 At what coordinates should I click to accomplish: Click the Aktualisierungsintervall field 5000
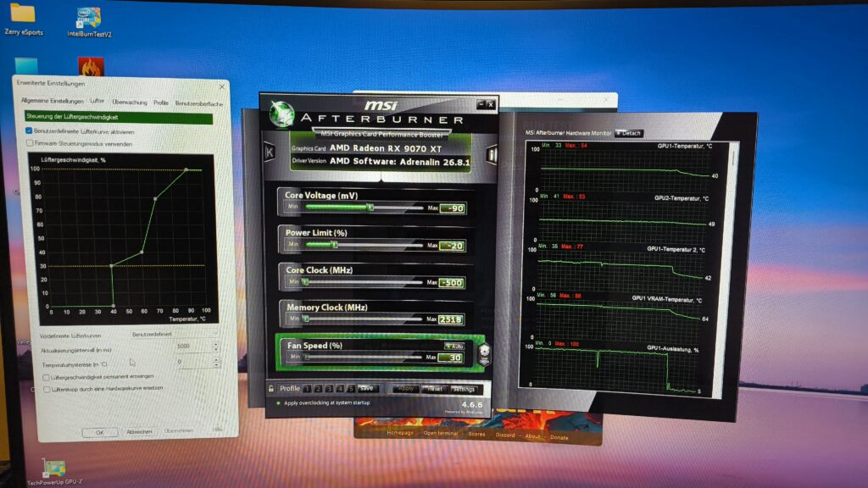click(193, 347)
